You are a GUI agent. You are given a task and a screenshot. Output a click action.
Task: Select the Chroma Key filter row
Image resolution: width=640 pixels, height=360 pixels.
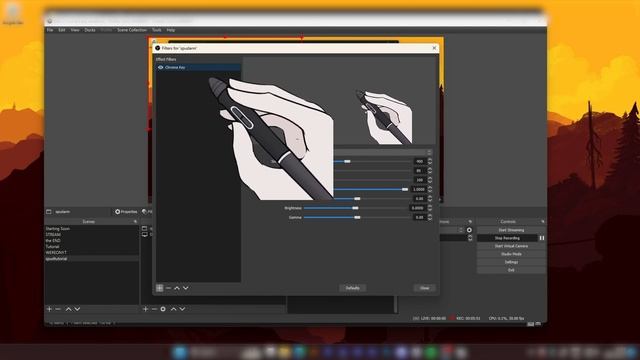pos(198,67)
